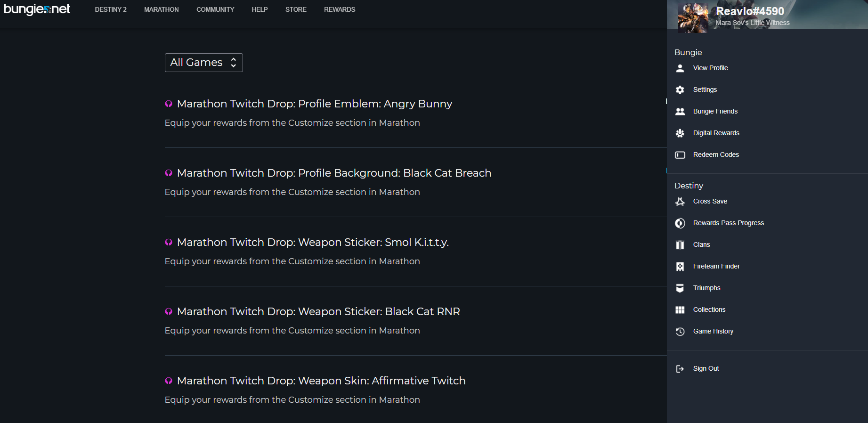The width and height of the screenshot is (868, 423).
Task: Open Settings via the gear icon
Action: 680,90
